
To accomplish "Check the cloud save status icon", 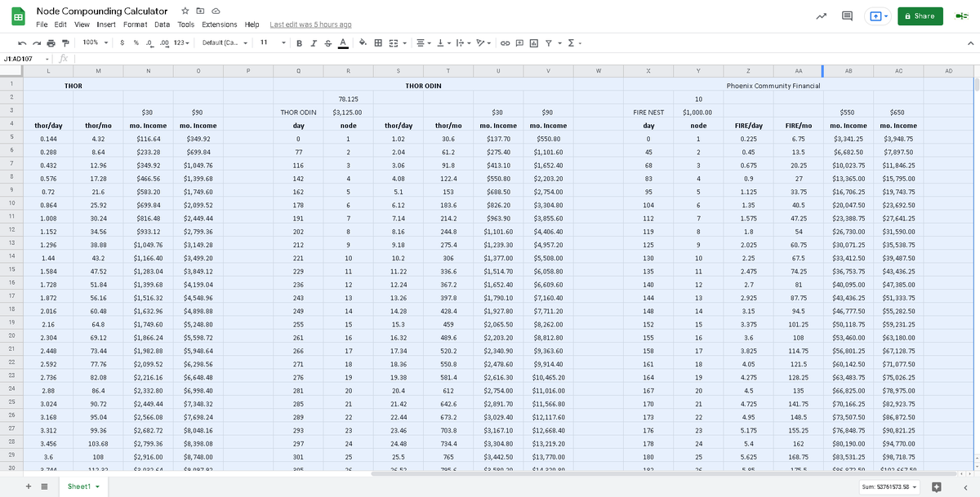I will pyautogui.click(x=216, y=11).
